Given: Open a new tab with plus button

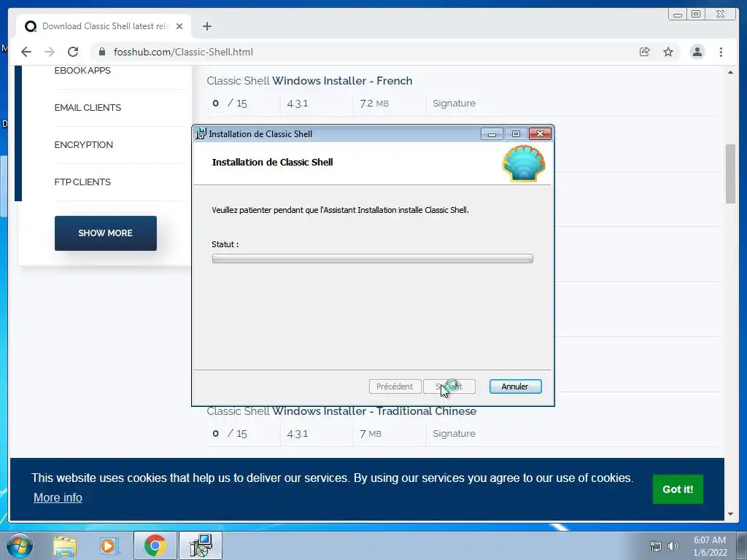Looking at the screenshot, I should tap(206, 26).
